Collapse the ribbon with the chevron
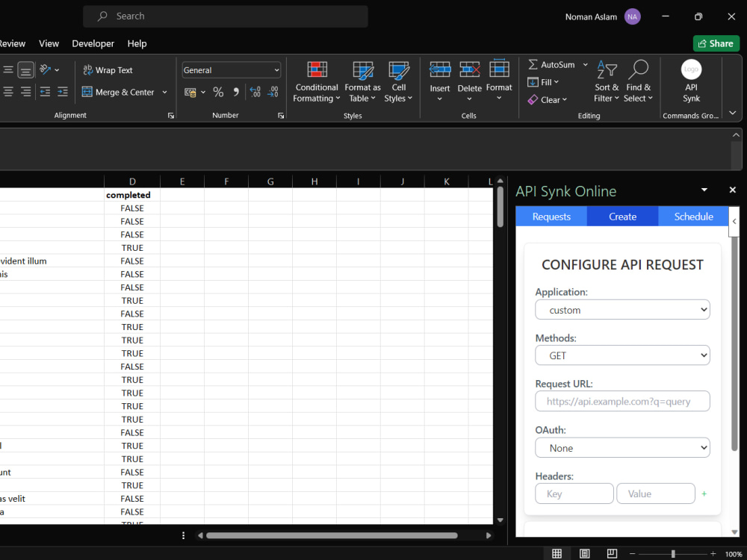Image resolution: width=747 pixels, height=560 pixels. tap(733, 113)
